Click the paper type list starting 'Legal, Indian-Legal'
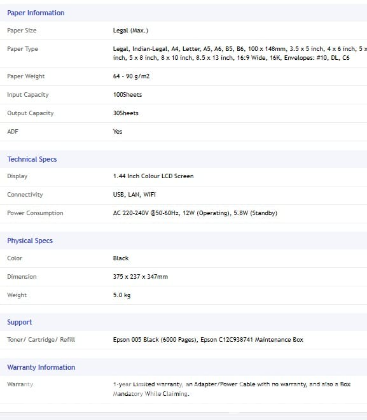Screen dimensions: 367x420 (240, 53)
